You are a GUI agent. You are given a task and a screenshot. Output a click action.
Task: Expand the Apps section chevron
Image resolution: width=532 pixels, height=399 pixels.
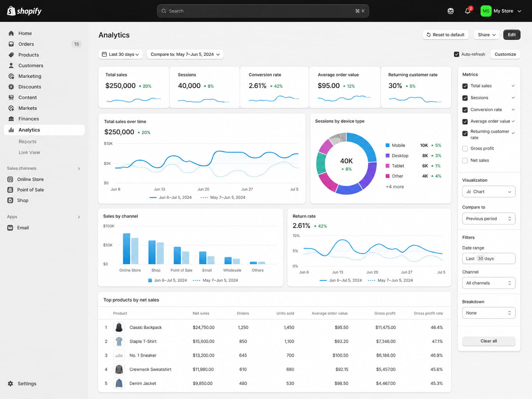coord(79,217)
